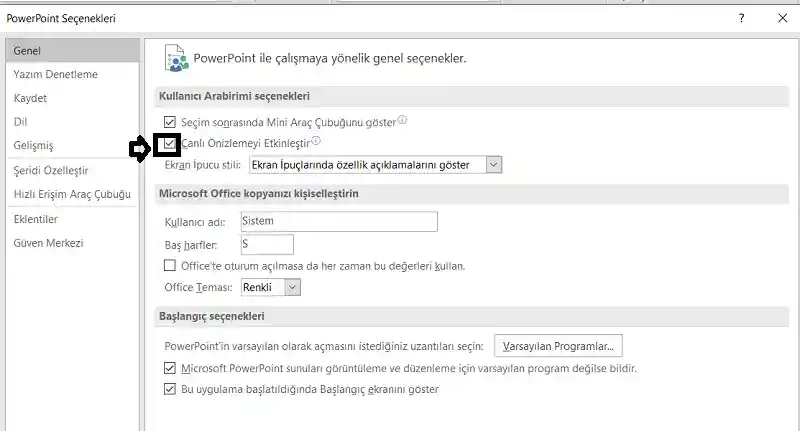Click the info icon beside Mini Araç Çubuğunu

pos(402,120)
